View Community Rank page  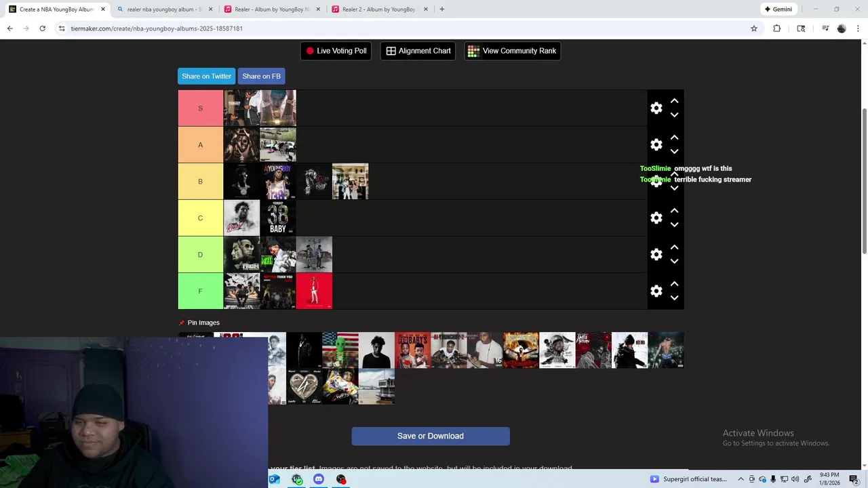click(x=512, y=51)
